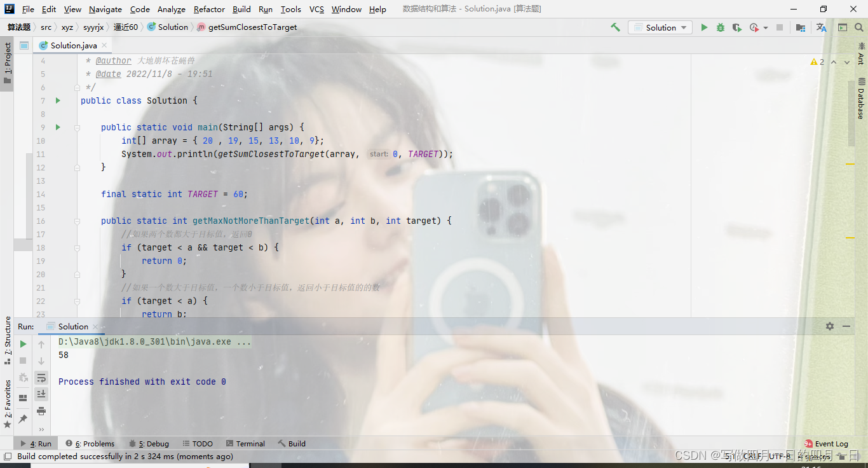Switch to the 6: Problems tab
This screenshot has height=468, width=868.
point(90,444)
